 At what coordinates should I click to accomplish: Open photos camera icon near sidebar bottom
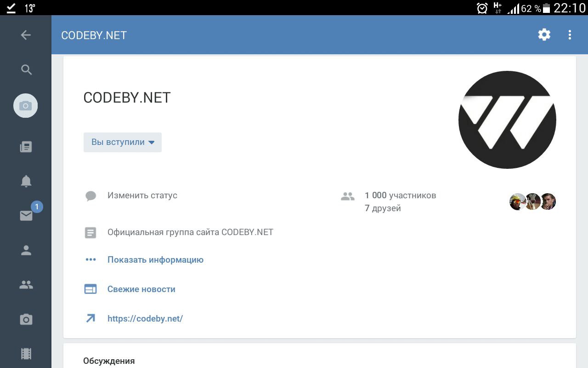coord(26,319)
